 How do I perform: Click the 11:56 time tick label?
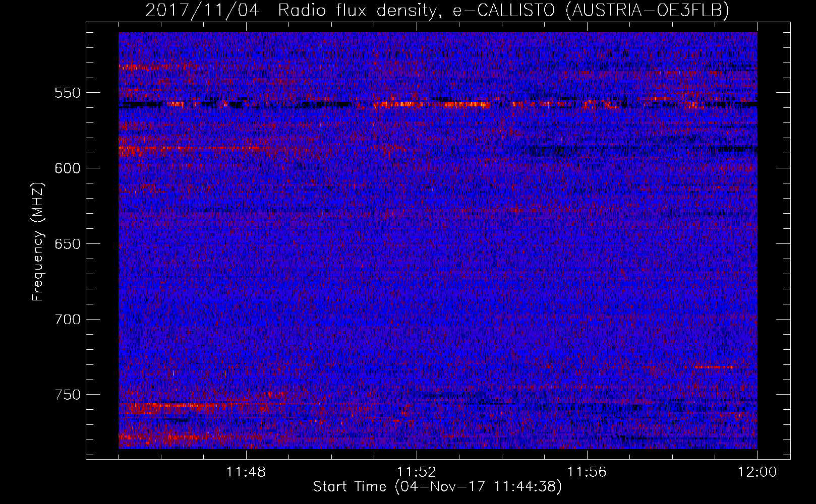tap(587, 472)
